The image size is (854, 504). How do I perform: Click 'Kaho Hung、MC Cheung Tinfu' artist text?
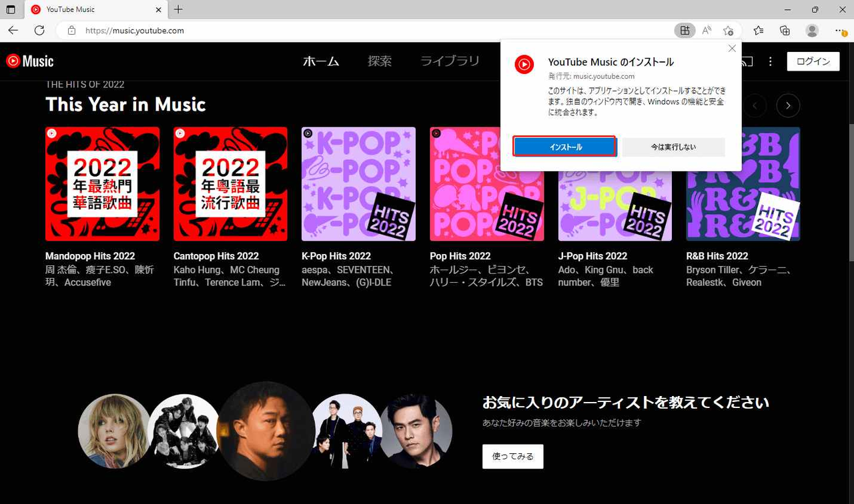(230, 276)
